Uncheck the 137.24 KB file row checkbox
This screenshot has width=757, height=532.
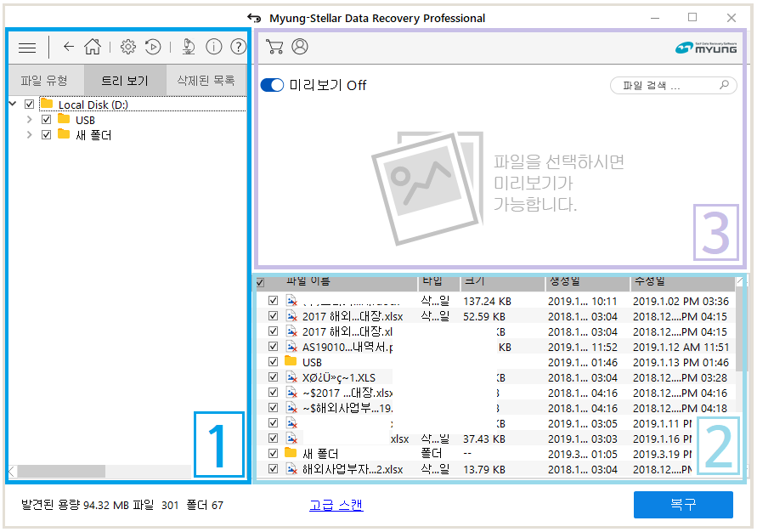tap(274, 300)
